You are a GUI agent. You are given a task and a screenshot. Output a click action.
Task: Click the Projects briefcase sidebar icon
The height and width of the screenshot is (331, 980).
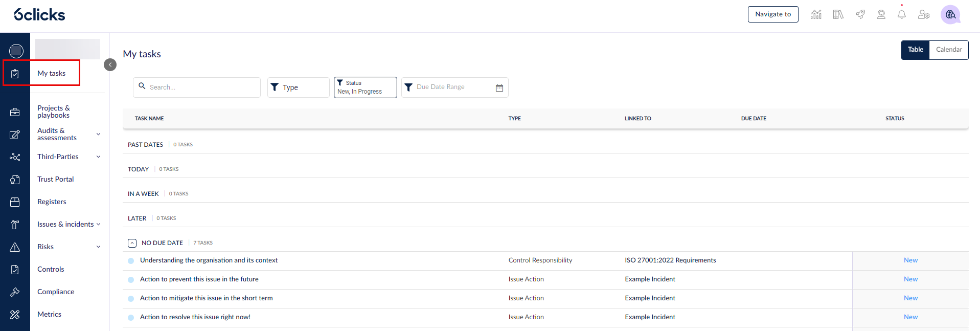coord(15,112)
